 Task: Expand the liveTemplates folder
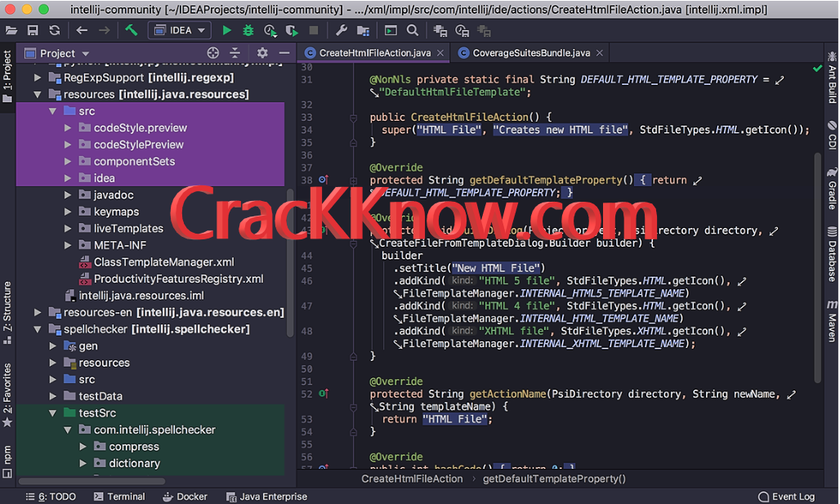(68, 229)
